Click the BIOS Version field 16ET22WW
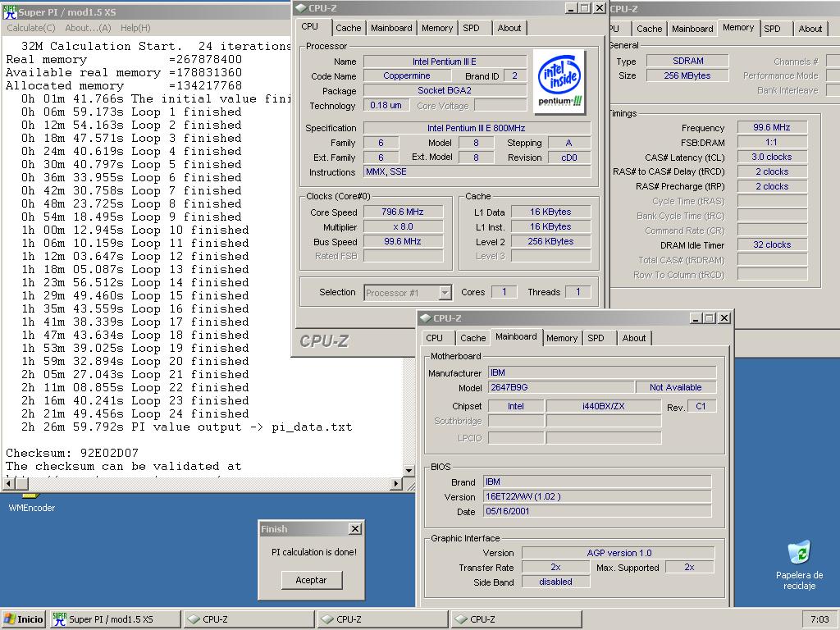This screenshot has width=840, height=630. click(x=597, y=496)
